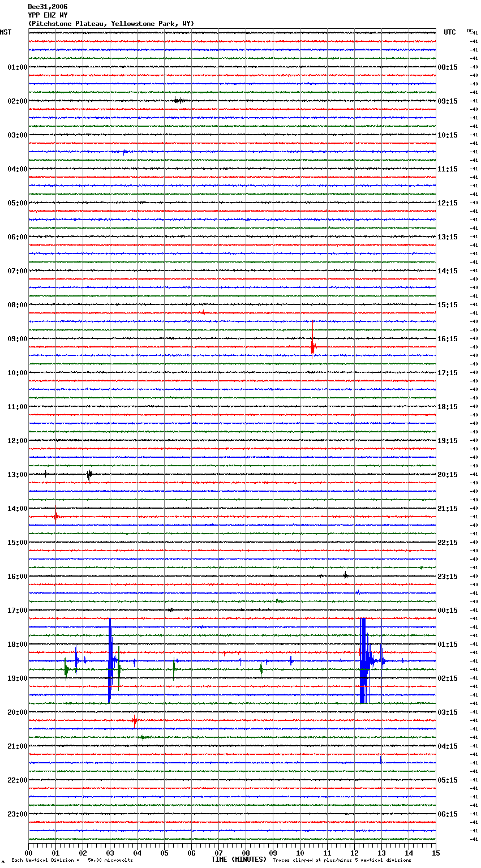
Task: Click the red spike near 09:00 at minute 10.5
Action: pyautogui.click(x=312, y=338)
